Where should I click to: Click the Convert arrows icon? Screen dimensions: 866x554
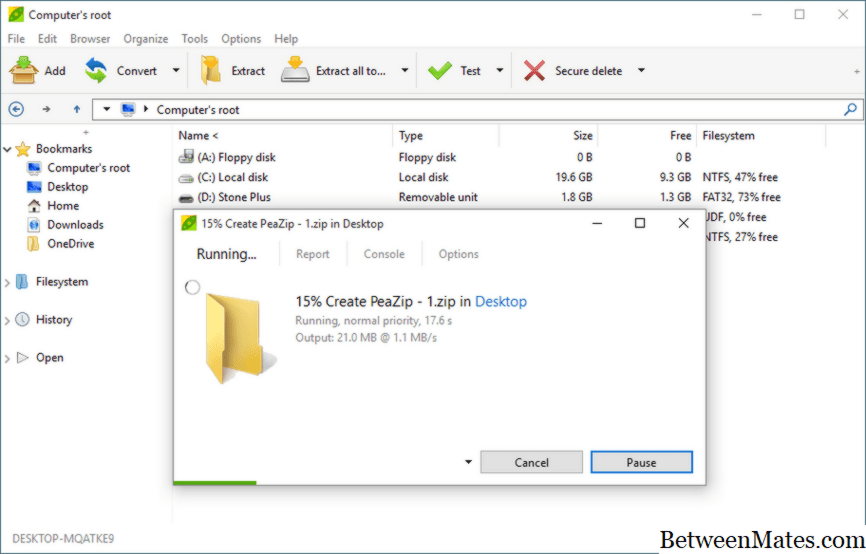96,70
